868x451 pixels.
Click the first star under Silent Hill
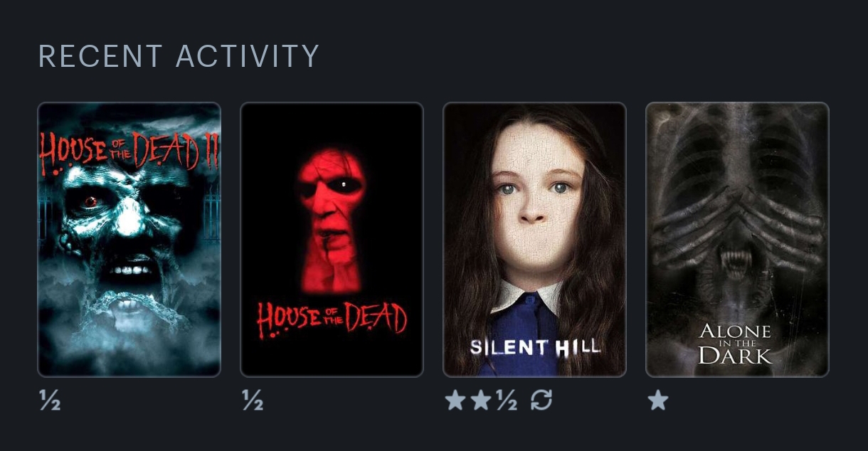[x=455, y=400]
